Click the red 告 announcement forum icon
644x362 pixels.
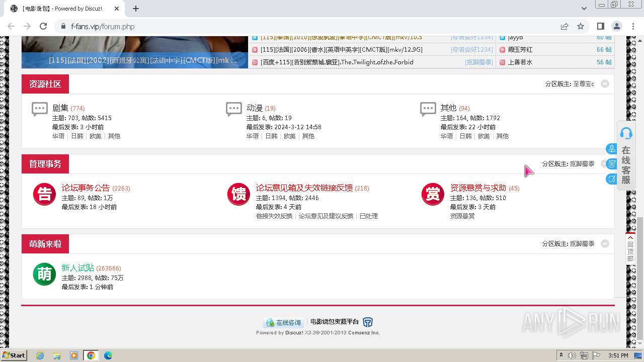(44, 195)
